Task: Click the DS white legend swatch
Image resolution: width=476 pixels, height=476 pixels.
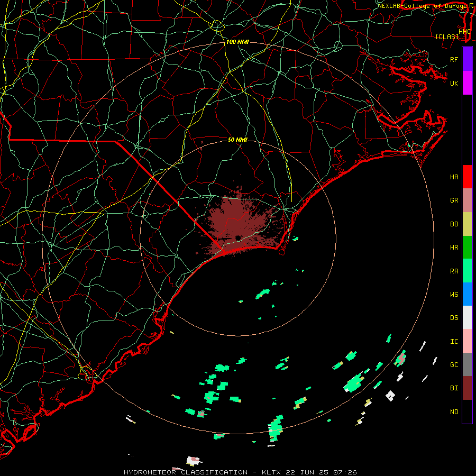Action: coord(467,317)
